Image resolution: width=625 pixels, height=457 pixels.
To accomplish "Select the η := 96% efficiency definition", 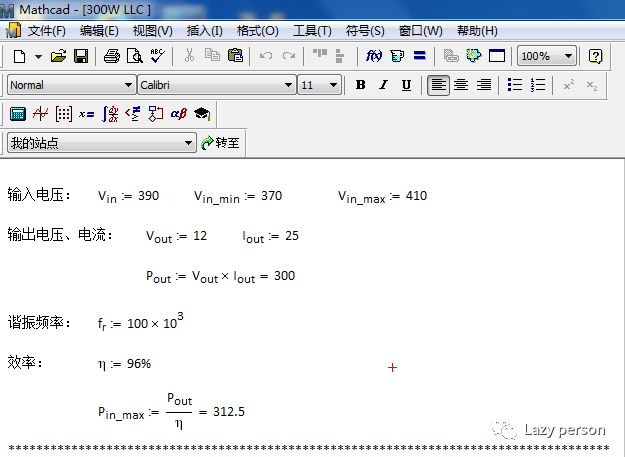I will click(124, 364).
